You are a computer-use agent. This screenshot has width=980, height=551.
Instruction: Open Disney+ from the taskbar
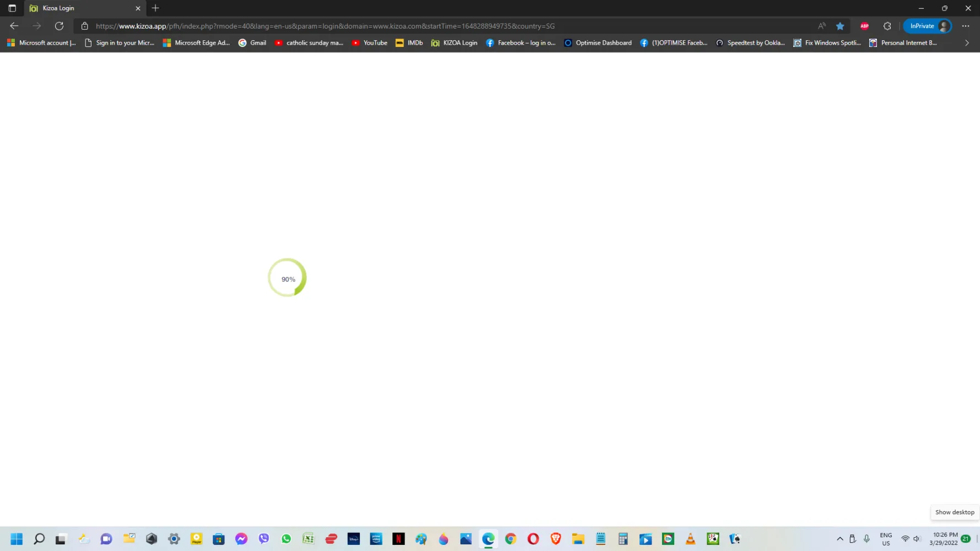pos(354,539)
